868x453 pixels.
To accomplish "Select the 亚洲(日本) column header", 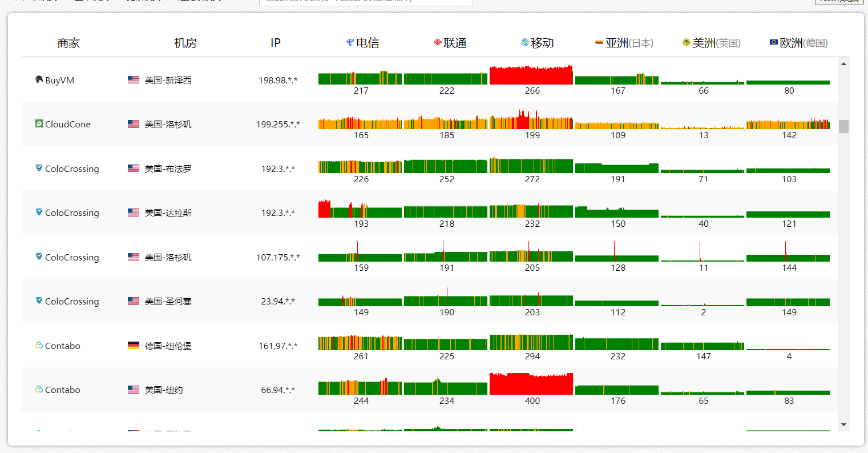I will pos(624,43).
